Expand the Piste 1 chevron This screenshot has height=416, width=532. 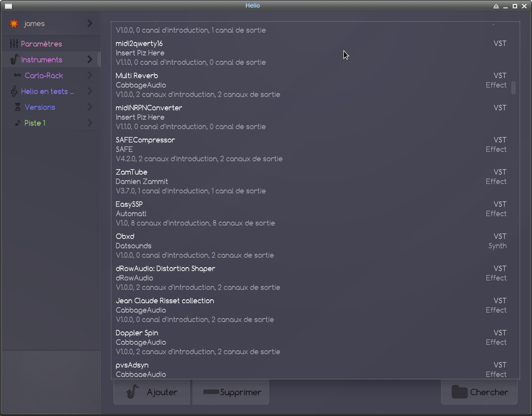tap(90, 123)
